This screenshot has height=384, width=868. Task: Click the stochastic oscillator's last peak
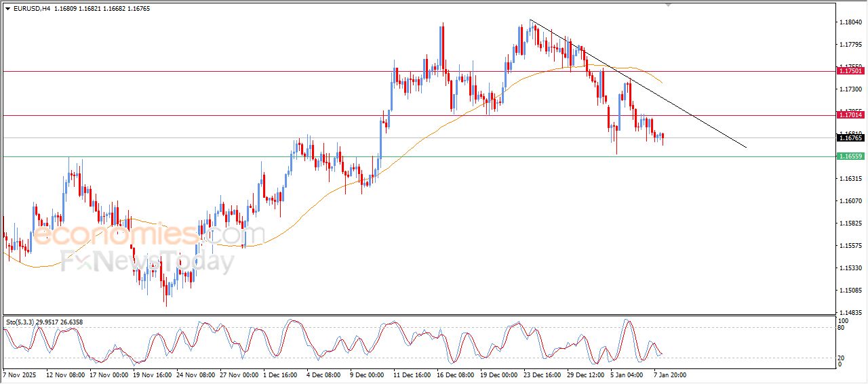coord(651,342)
